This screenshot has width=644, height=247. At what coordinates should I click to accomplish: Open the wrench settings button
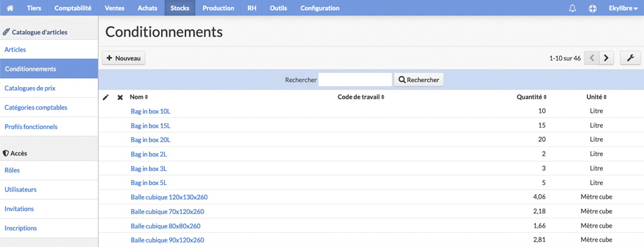[630, 58]
